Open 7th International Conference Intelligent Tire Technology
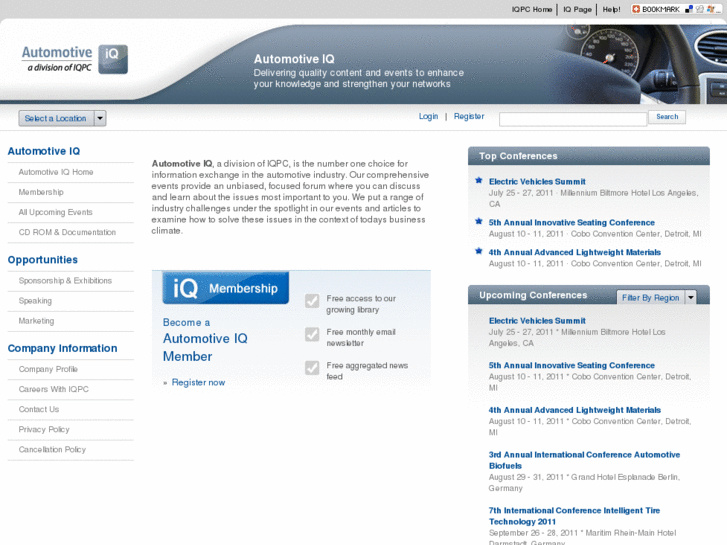The width and height of the screenshot is (727, 545). pyautogui.click(x=574, y=516)
